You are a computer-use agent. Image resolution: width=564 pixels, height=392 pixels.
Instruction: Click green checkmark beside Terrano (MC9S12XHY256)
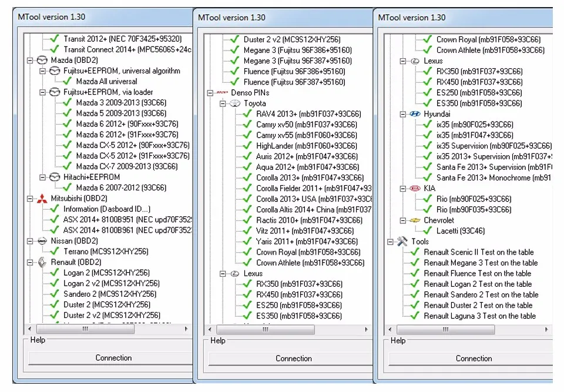[x=55, y=251]
